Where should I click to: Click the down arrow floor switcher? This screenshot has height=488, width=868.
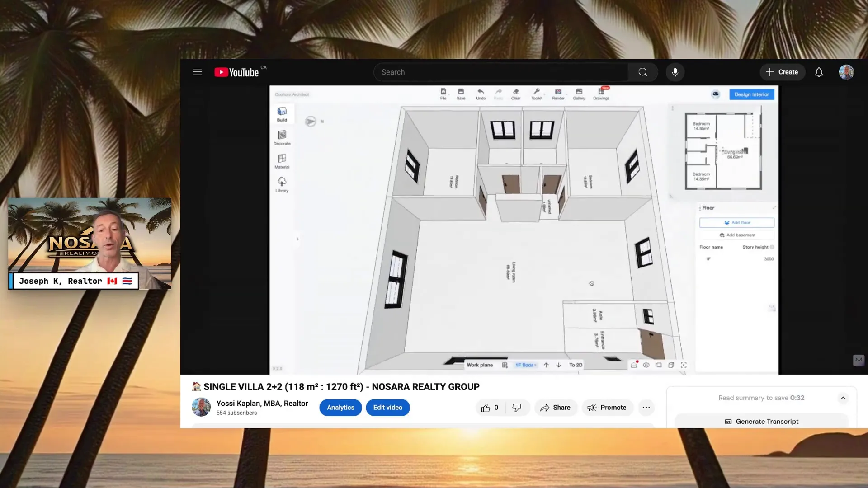[x=559, y=365]
